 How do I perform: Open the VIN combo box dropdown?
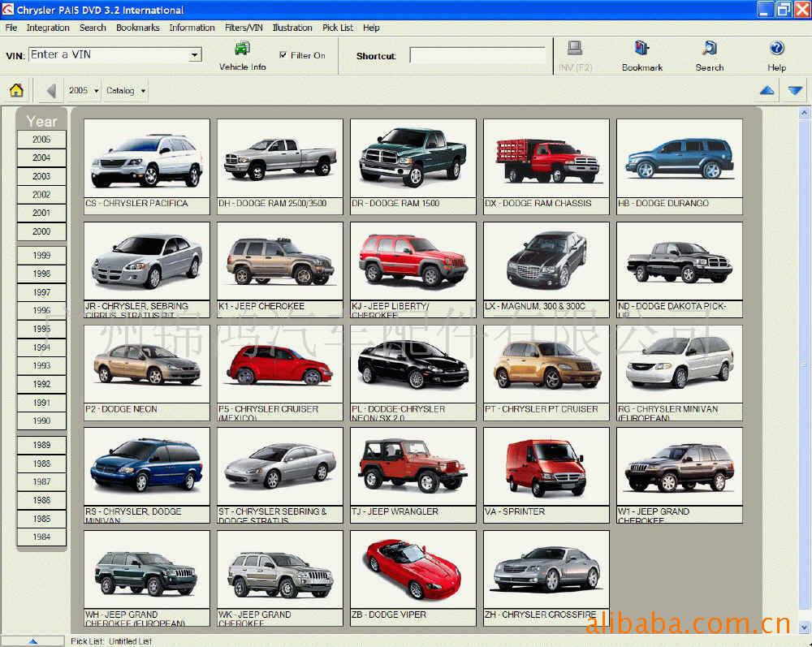194,55
